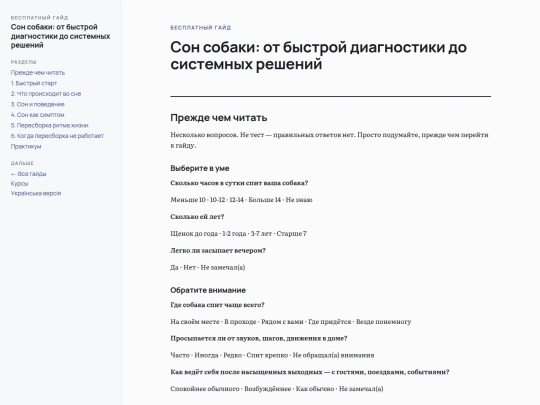
Task: Click answer line 'Часто · Иногда · Редко'
Action: click(x=272, y=355)
